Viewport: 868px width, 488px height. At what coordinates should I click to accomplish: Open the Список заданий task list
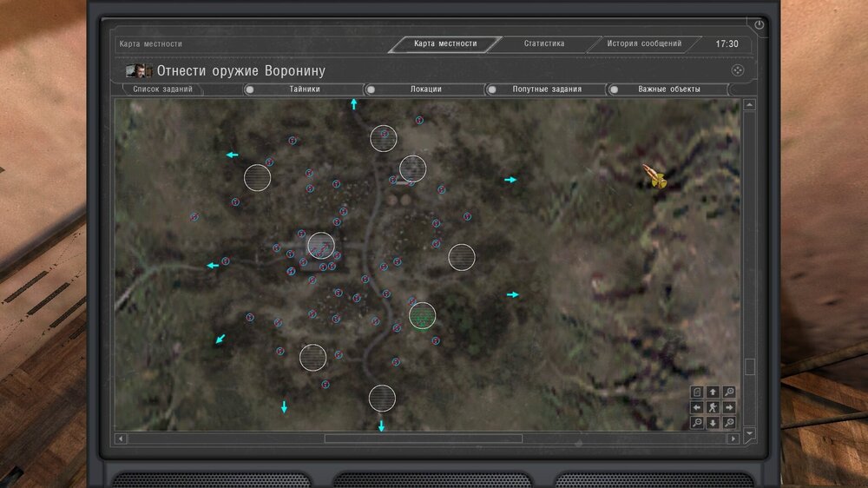pyautogui.click(x=163, y=89)
